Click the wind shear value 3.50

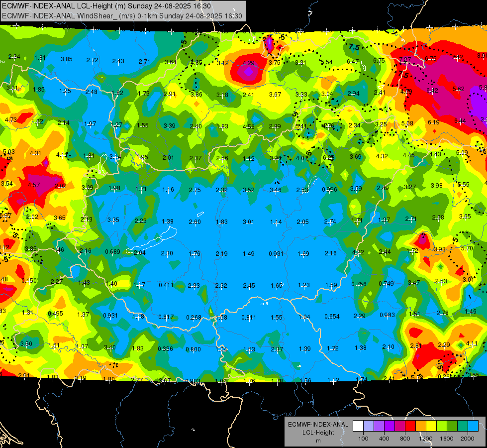(x=26, y=343)
